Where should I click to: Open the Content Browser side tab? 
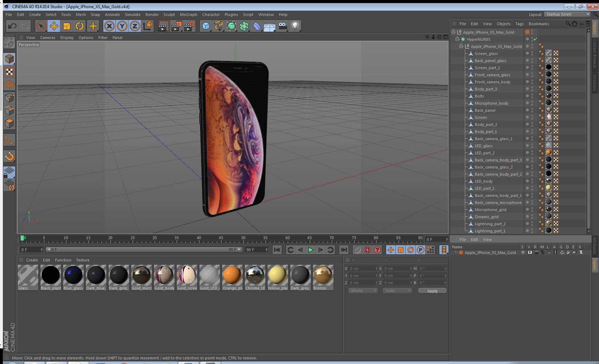pyautogui.click(x=594, y=53)
